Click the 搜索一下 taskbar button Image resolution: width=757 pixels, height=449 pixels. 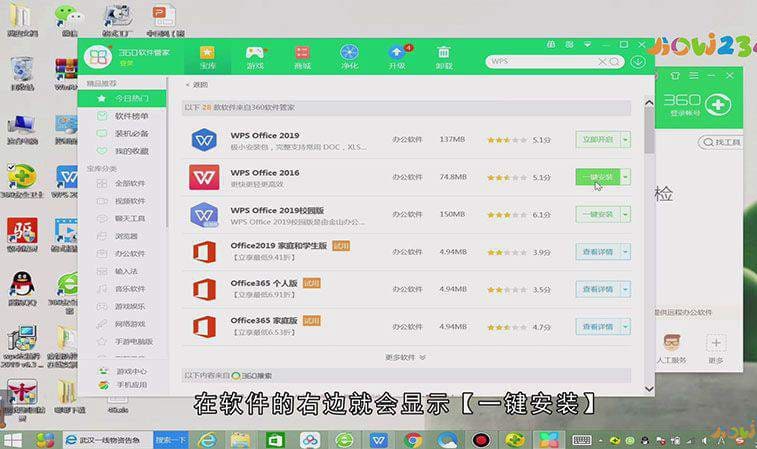pyautogui.click(x=170, y=440)
